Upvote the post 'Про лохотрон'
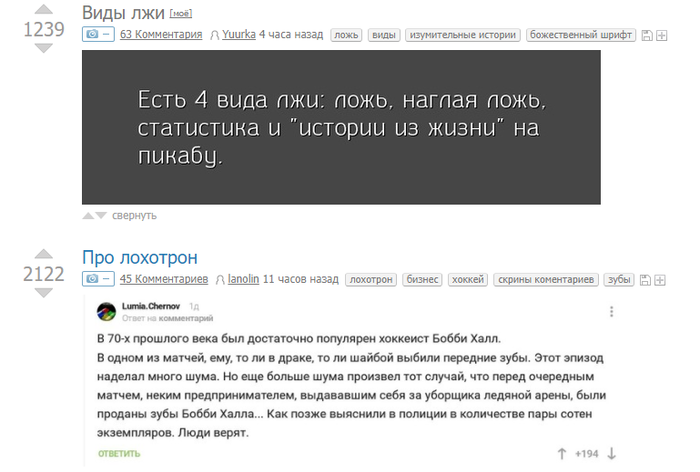Screen dimensions: 700x472 [43, 254]
